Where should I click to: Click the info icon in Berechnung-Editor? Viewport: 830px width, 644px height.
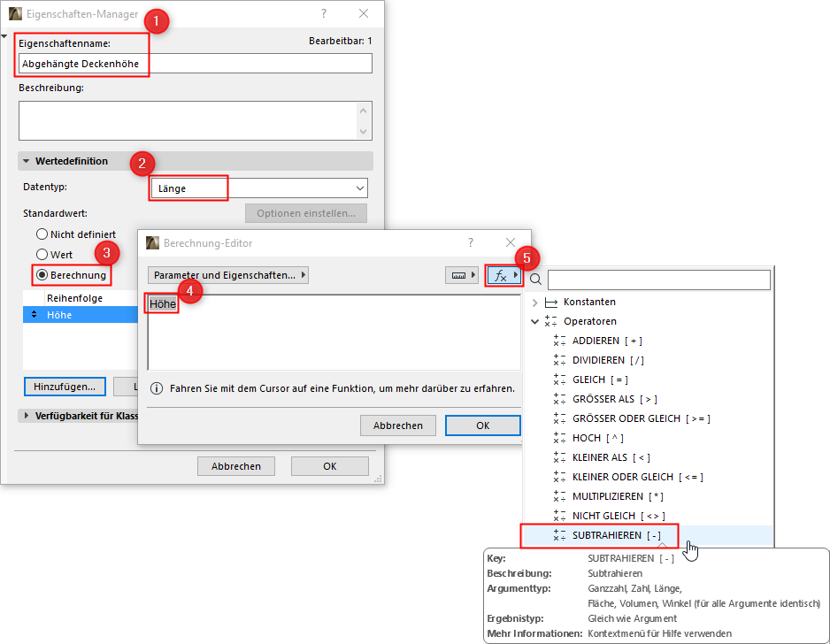tap(157, 388)
